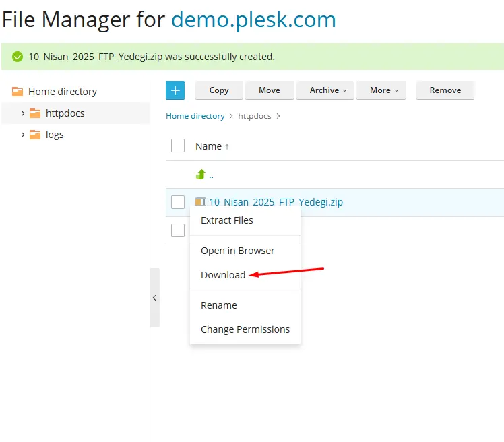Screen dimensions: 504x442
Task: Tick the checkbox in the row below the zip file
Action: (178, 230)
